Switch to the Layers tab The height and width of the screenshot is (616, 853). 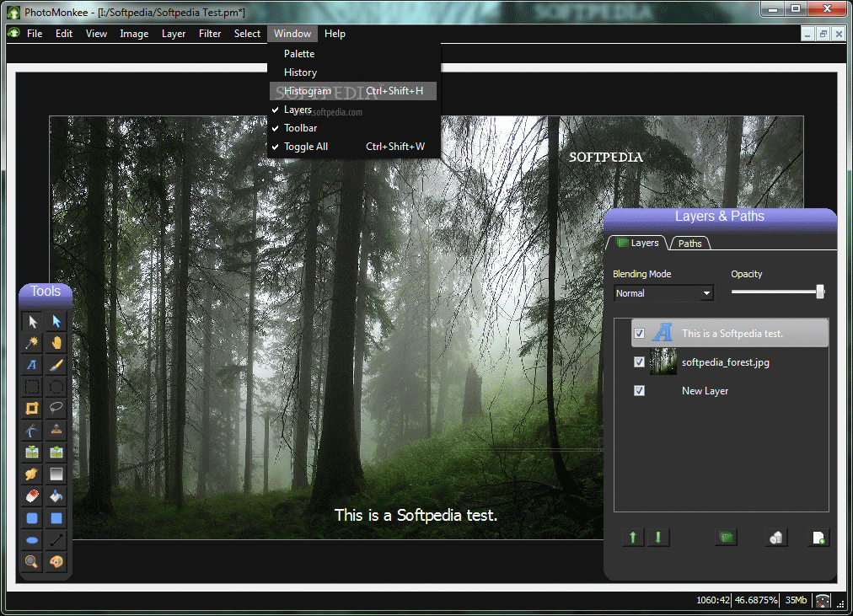pos(639,243)
